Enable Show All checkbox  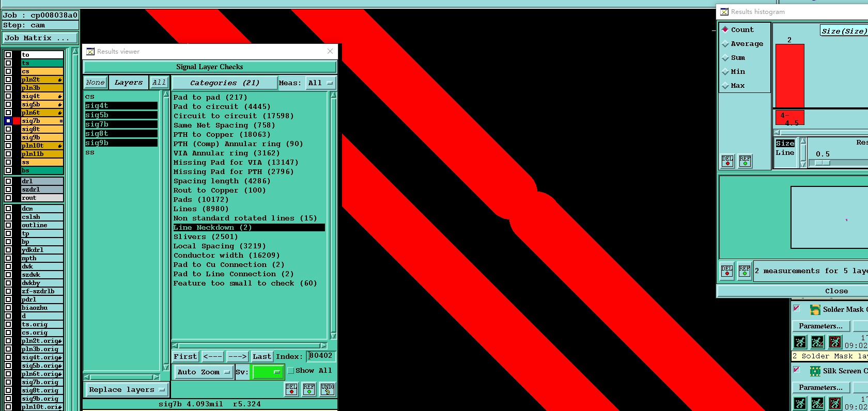coord(291,371)
